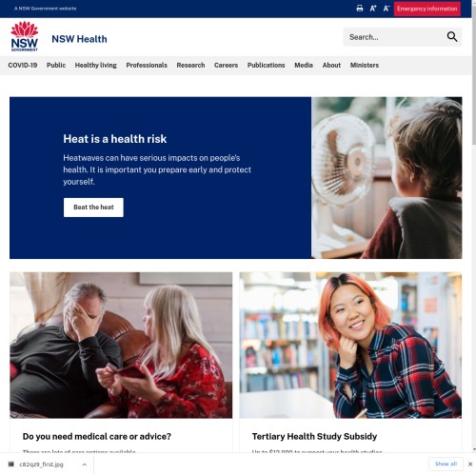Click the downloaded file icon c82q29_first.jpg

point(11,465)
